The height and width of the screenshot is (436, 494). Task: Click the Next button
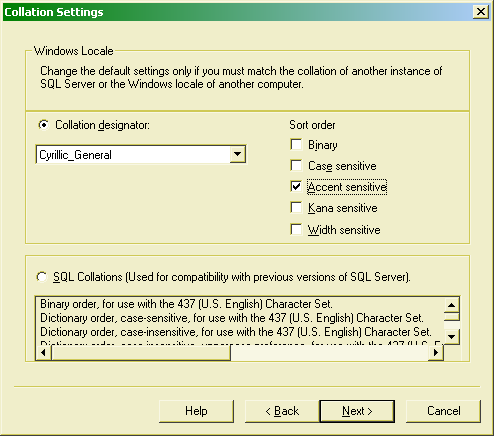tap(357, 411)
